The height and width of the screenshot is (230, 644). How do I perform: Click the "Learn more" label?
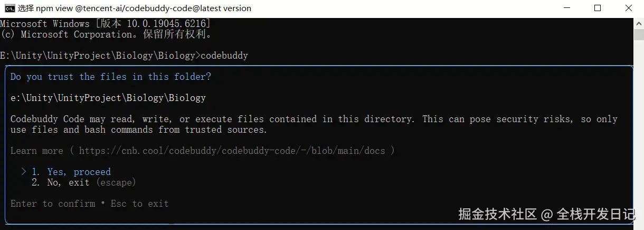click(36, 151)
